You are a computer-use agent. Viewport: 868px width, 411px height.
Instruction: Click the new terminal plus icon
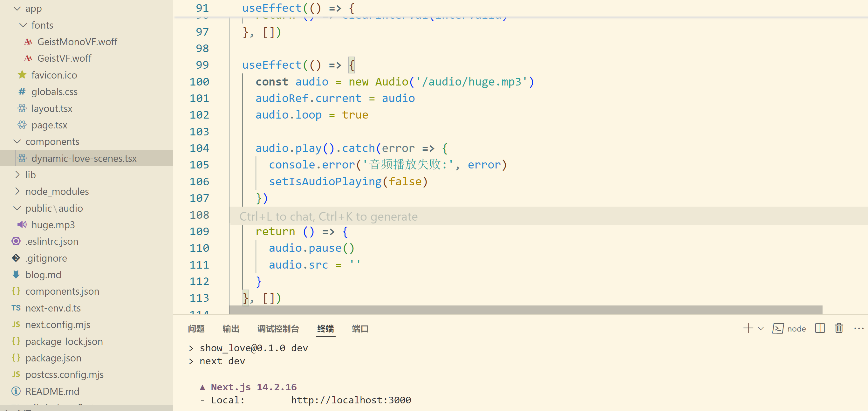(748, 328)
